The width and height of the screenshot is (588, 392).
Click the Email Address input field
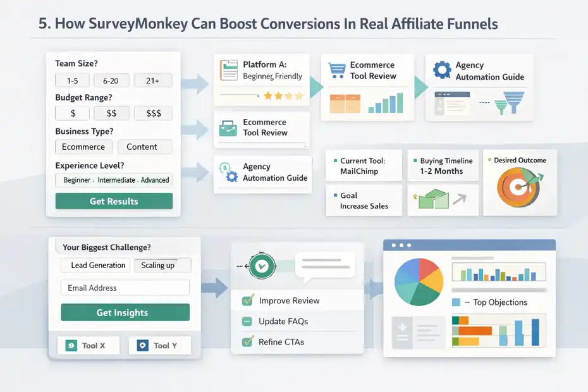125,288
